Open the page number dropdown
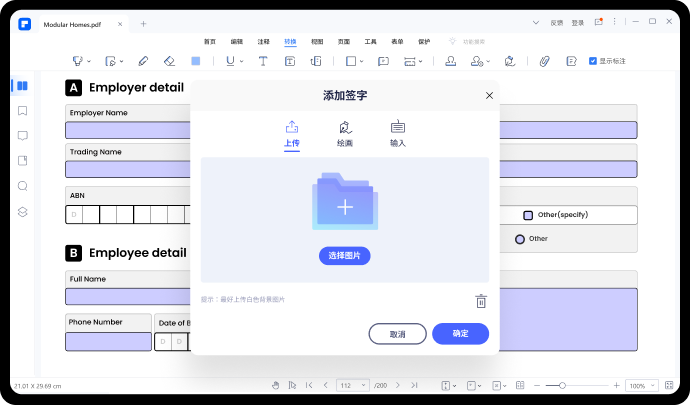The width and height of the screenshot is (690, 405). (x=363, y=385)
